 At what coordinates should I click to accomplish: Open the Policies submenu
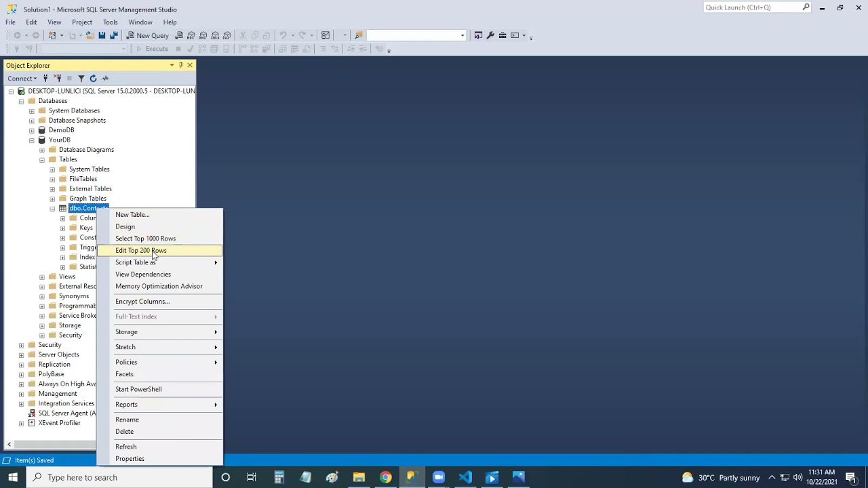coord(159,362)
